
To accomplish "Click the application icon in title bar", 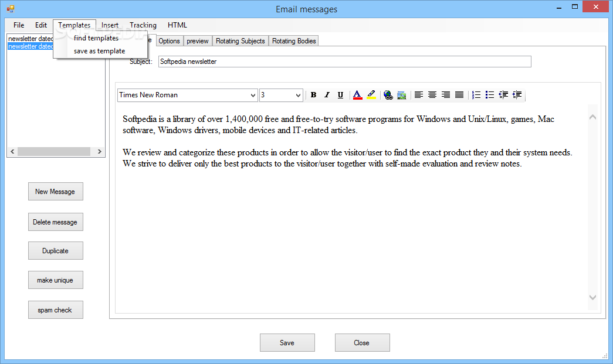I will point(11,9).
